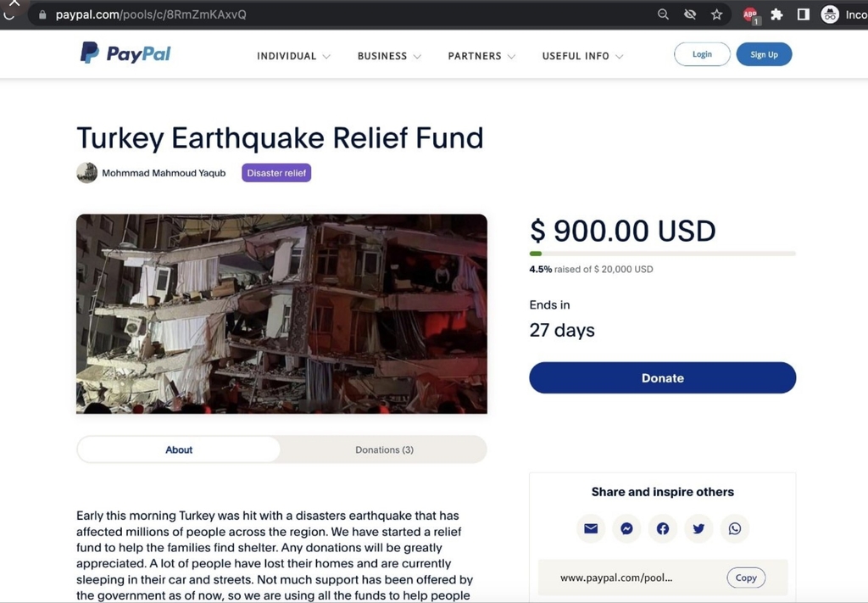Click the Donate button
This screenshot has height=603, width=868.
pos(663,377)
